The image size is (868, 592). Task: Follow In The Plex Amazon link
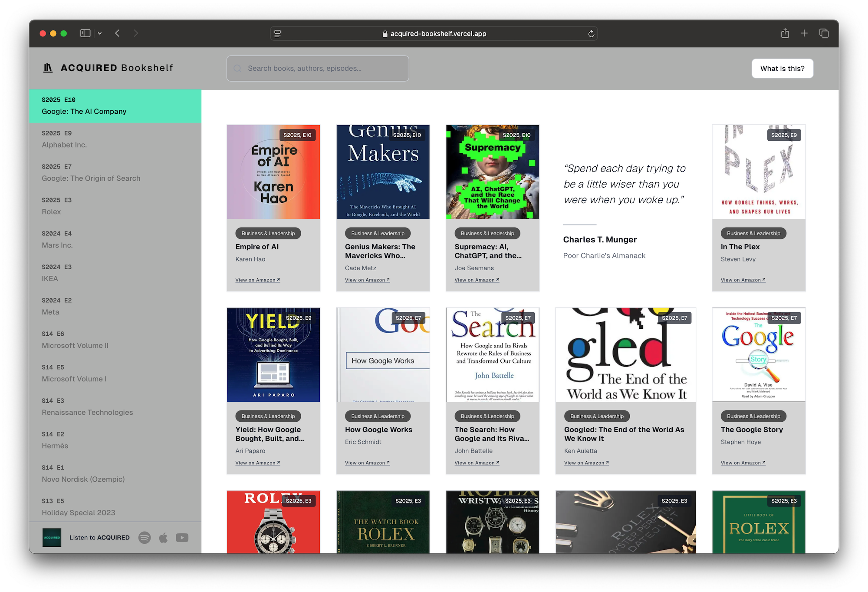pyautogui.click(x=743, y=280)
